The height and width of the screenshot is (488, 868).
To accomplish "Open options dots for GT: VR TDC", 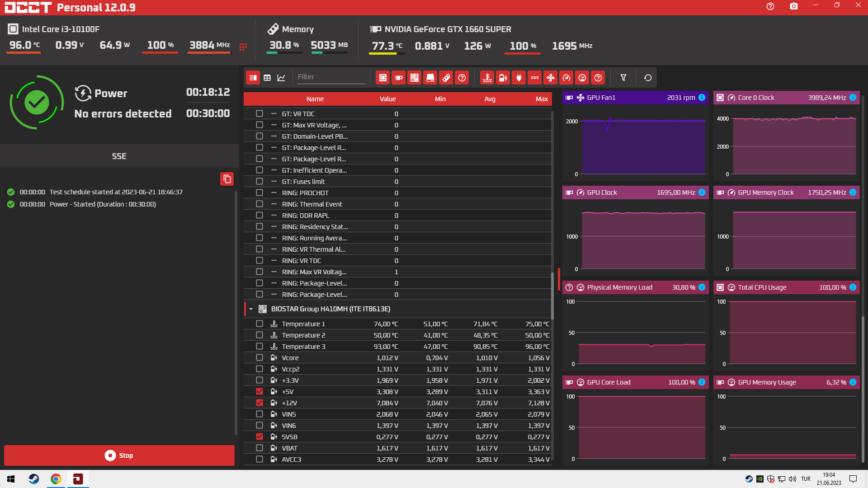I will coord(274,113).
